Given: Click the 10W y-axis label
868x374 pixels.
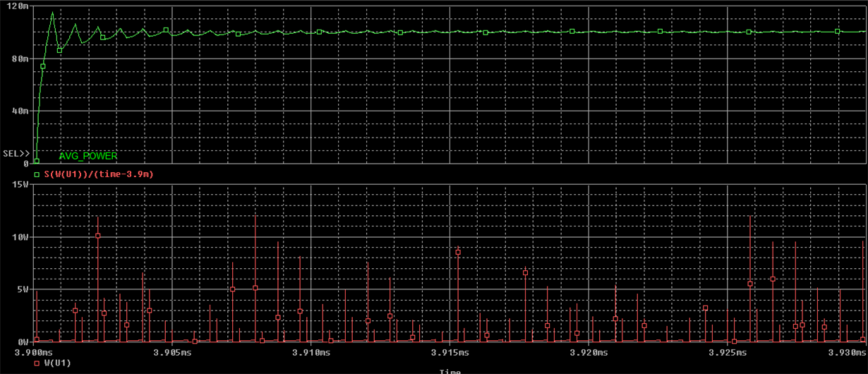Looking at the screenshot, I should pyautogui.click(x=20, y=237).
